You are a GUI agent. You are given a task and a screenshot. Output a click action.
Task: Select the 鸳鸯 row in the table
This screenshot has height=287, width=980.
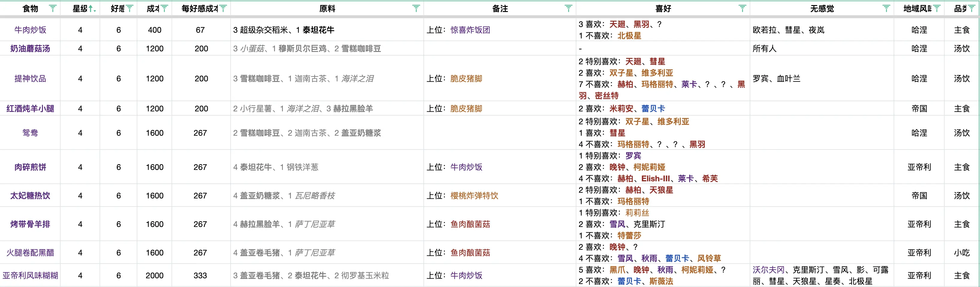(x=30, y=132)
